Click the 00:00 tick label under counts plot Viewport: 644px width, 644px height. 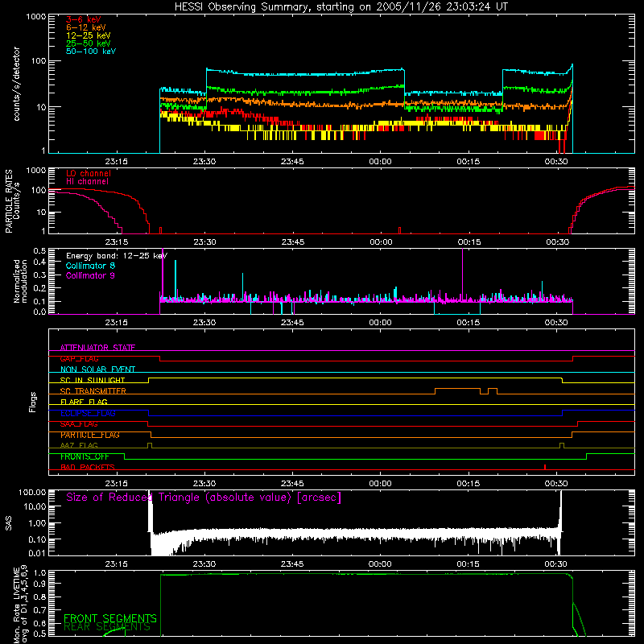[x=380, y=162]
